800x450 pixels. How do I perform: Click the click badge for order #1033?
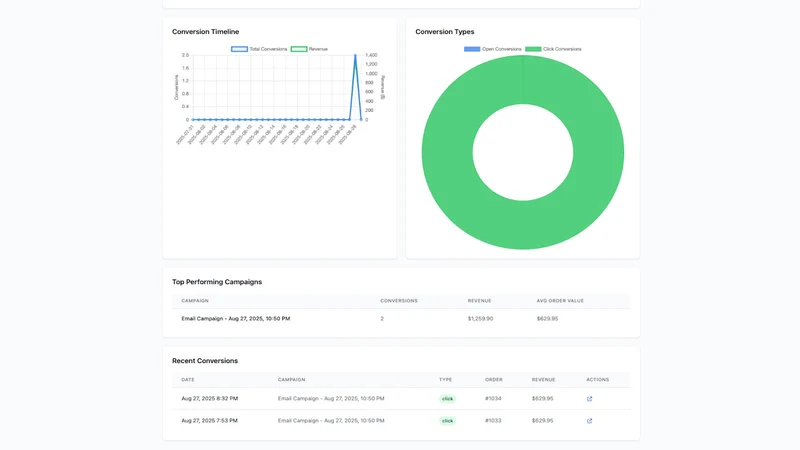[x=447, y=421]
